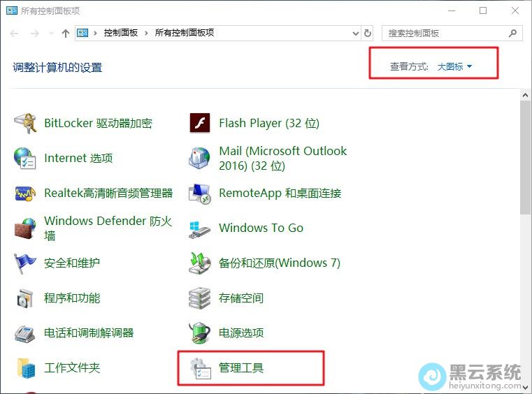Open the recent locations dropdown arrow
Screen dimensions: 532x394
click(51, 34)
